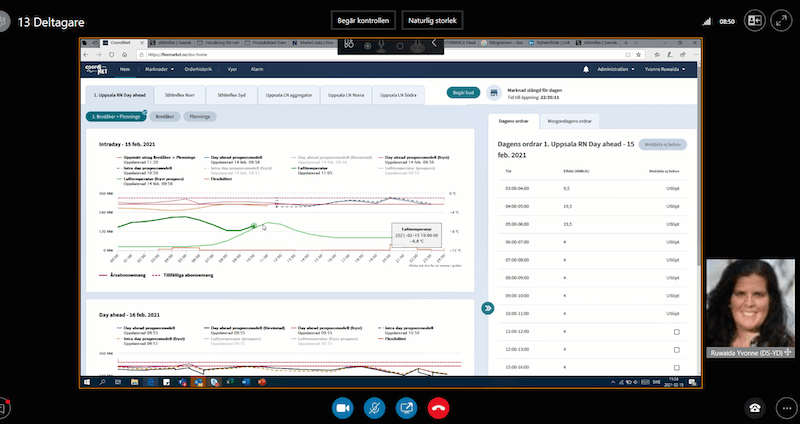
Task: Select the Bredåker filter chip
Action: 165,117
